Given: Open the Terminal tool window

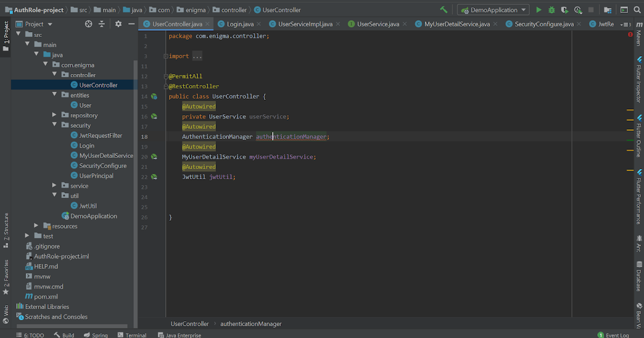Looking at the screenshot, I should coord(132,335).
